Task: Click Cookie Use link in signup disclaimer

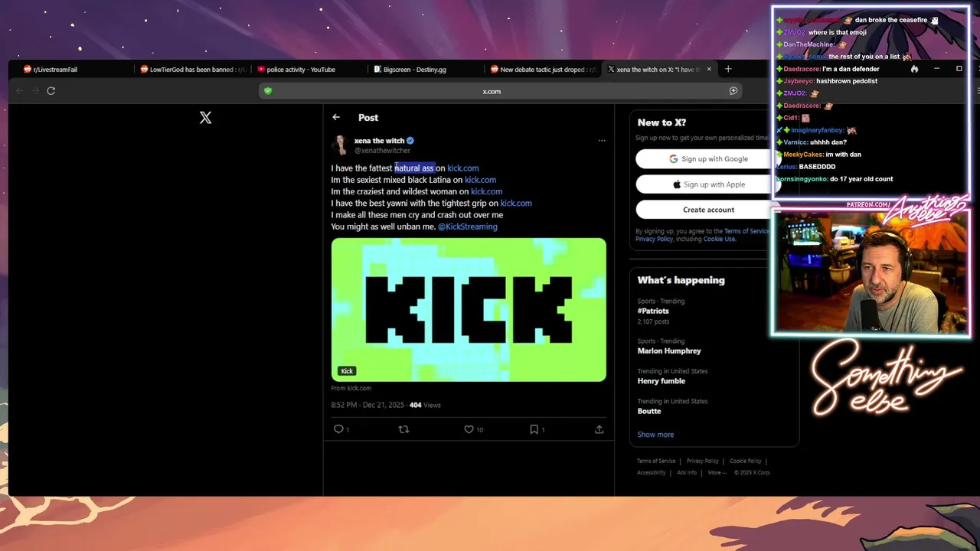Action: (x=720, y=239)
